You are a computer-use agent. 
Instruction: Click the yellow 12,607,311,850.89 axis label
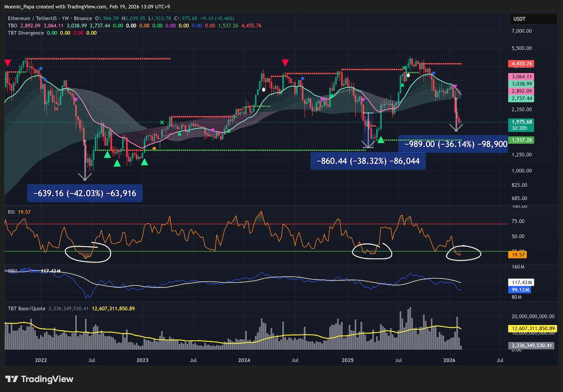[533, 329]
